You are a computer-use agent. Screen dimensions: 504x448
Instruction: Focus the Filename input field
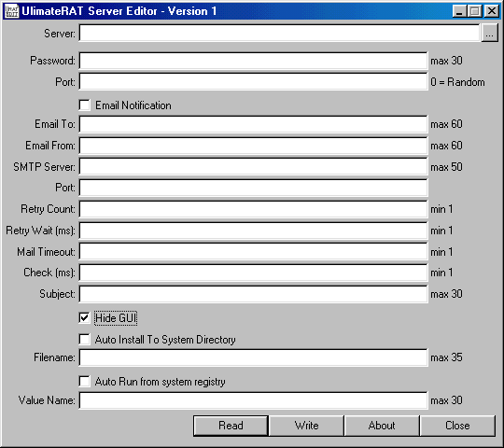click(x=253, y=357)
